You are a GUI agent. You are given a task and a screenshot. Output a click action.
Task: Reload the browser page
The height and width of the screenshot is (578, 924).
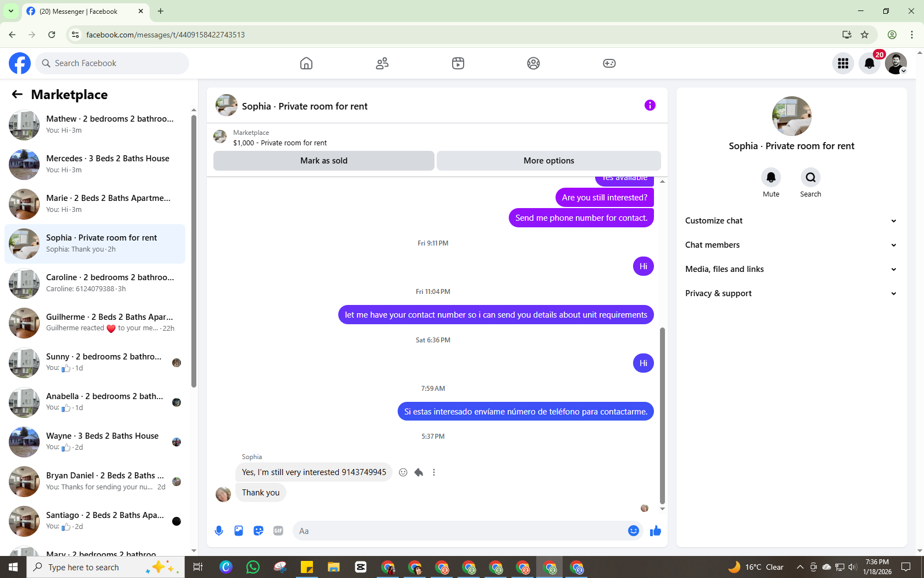click(52, 35)
